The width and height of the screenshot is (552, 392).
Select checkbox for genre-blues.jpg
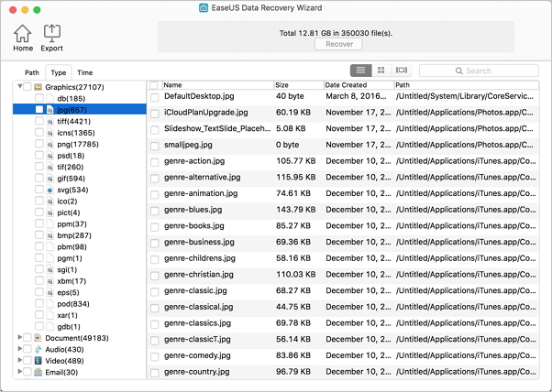[x=155, y=211]
